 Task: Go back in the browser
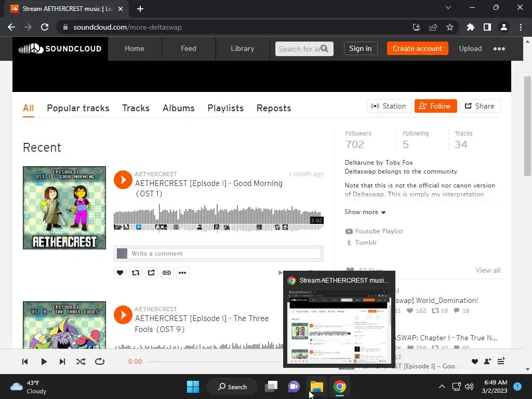click(x=11, y=27)
